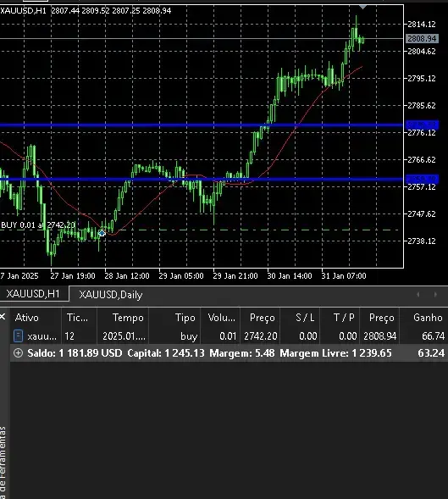
Task: Click the 2738.12 price scale label
Action: point(422,241)
